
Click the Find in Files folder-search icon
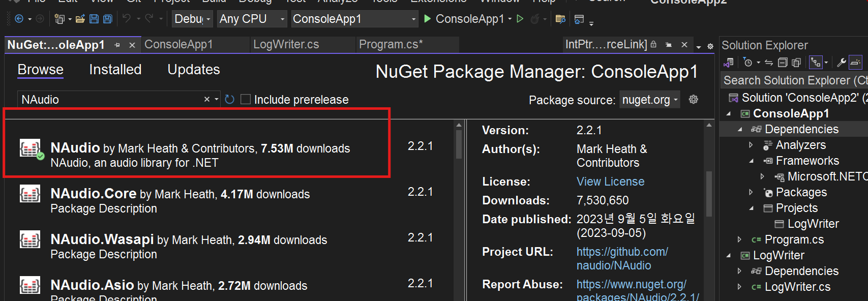point(560,19)
